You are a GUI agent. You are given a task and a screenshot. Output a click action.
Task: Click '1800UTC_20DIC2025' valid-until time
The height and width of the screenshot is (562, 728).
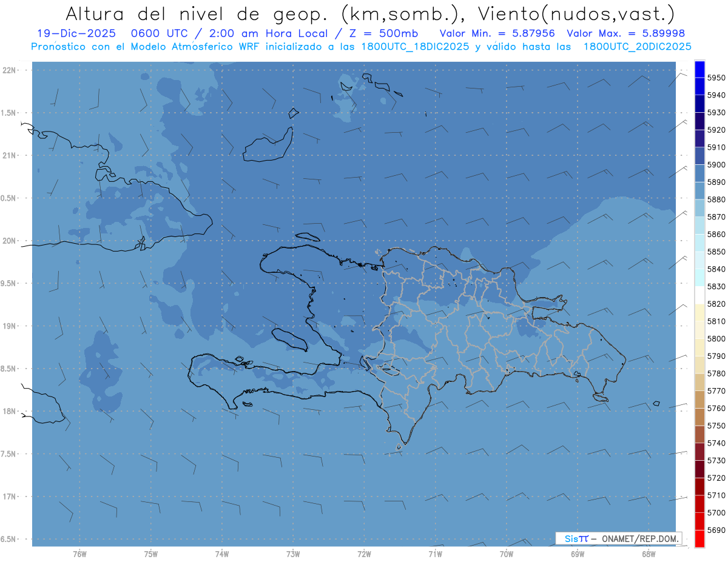637,47
